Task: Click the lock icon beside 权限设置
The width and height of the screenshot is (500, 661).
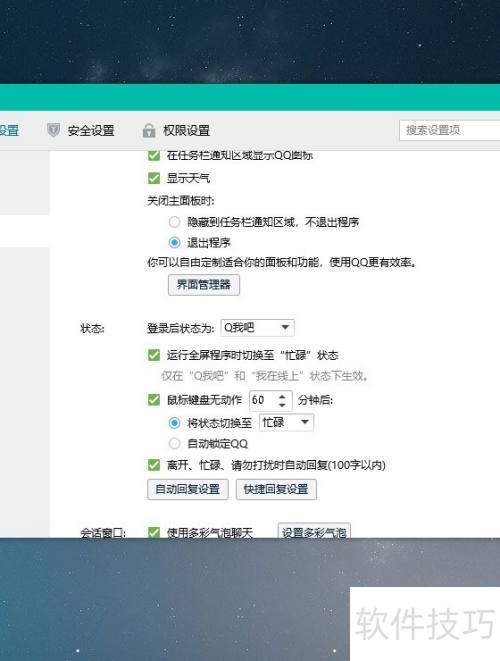Action: tap(149, 130)
